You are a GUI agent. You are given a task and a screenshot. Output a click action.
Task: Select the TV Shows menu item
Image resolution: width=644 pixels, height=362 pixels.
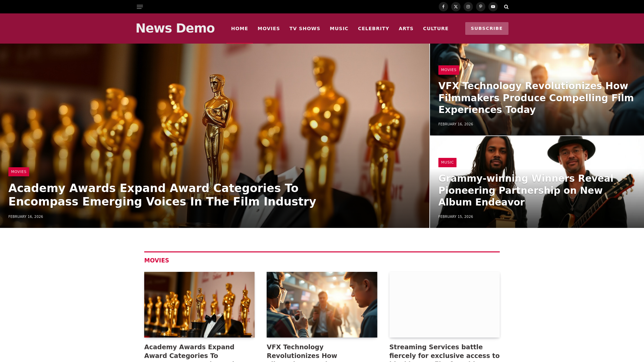click(x=305, y=28)
